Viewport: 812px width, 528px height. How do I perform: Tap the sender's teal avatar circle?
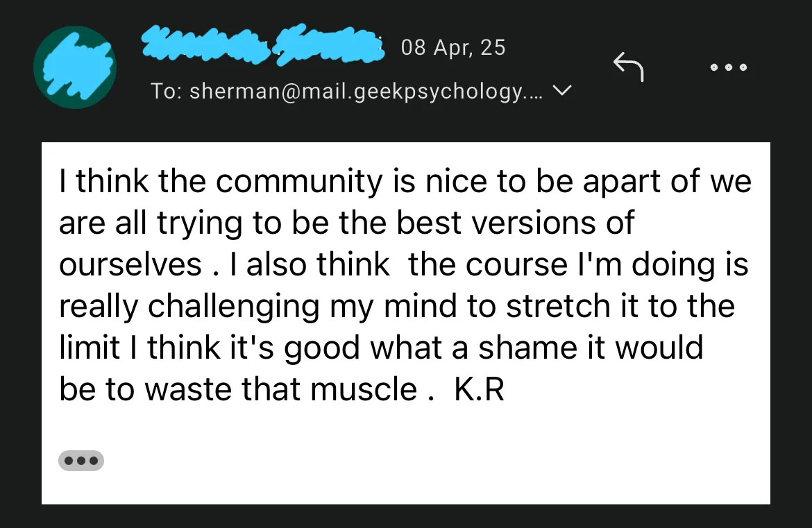tap(75, 67)
